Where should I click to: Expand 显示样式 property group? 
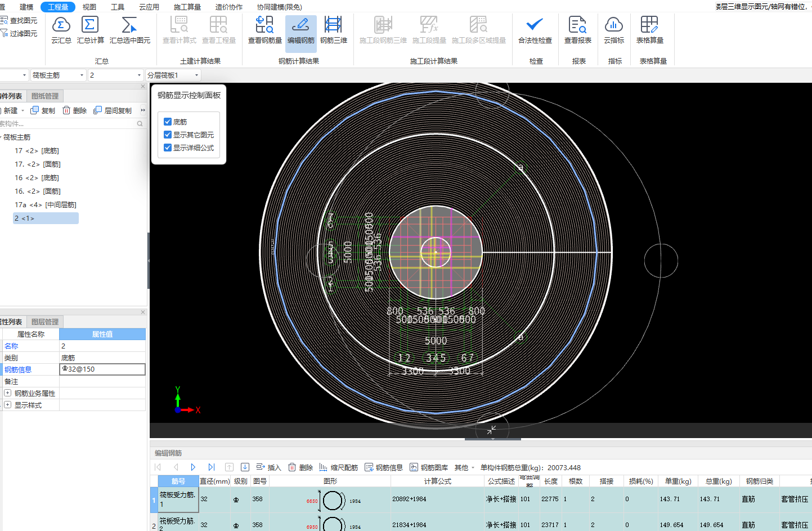tap(7, 405)
